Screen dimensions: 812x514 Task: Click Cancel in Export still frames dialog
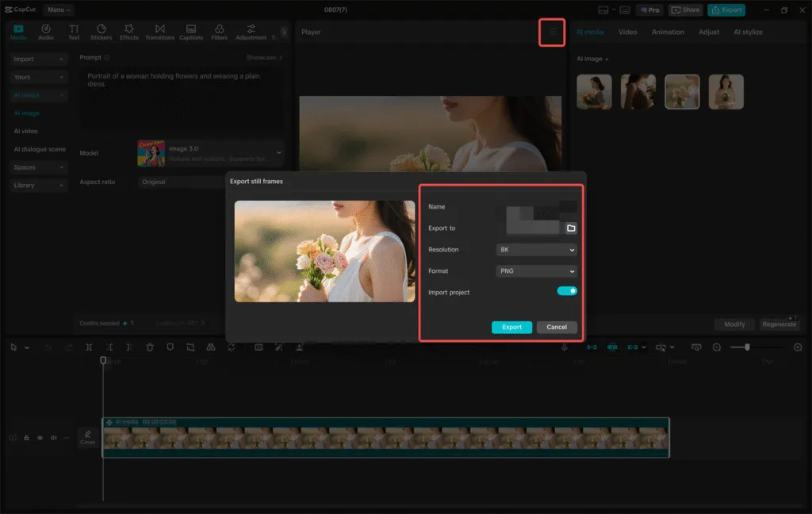click(557, 327)
